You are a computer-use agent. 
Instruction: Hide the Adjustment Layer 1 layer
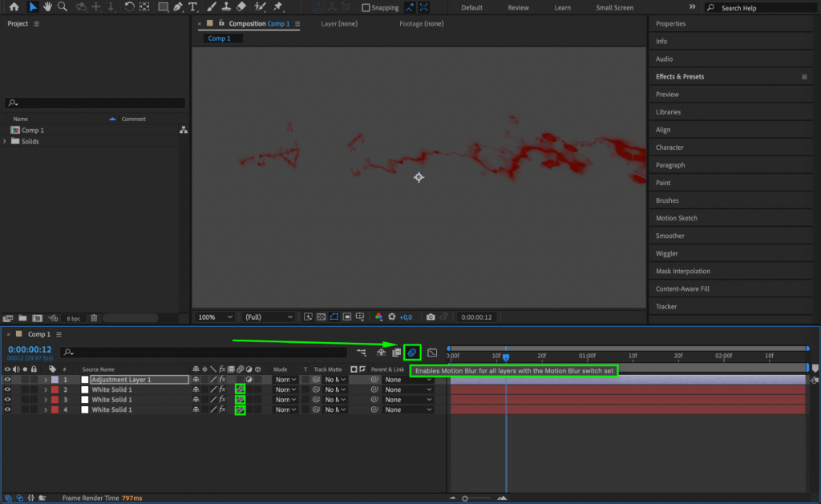[x=8, y=379]
